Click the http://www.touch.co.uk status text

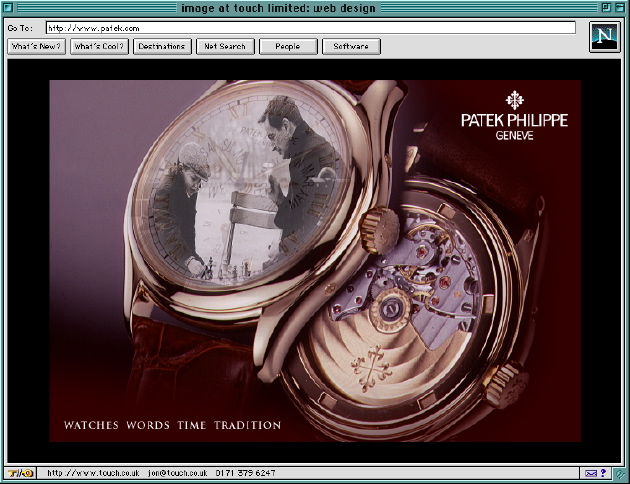(x=93, y=473)
